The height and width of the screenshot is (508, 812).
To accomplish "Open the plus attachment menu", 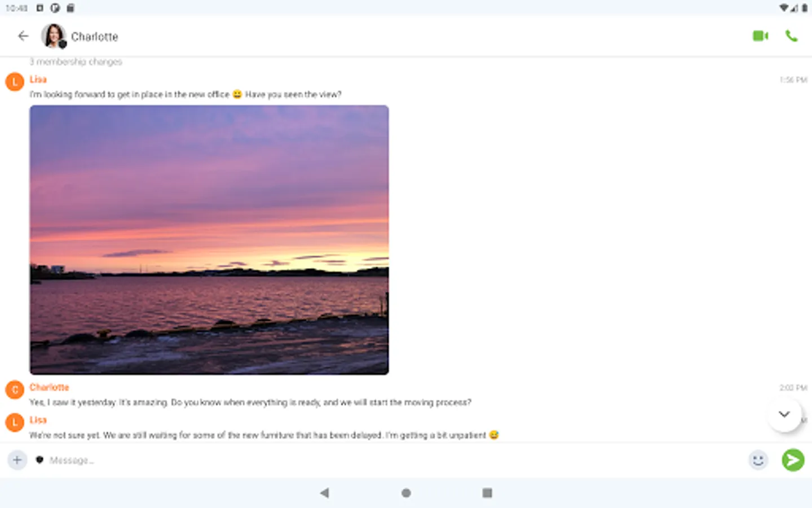I will point(17,460).
